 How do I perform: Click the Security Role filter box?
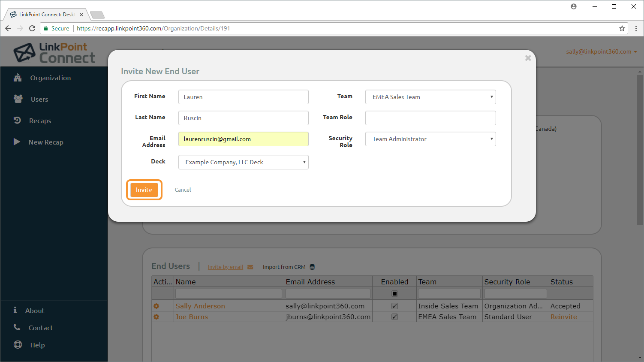click(x=516, y=294)
